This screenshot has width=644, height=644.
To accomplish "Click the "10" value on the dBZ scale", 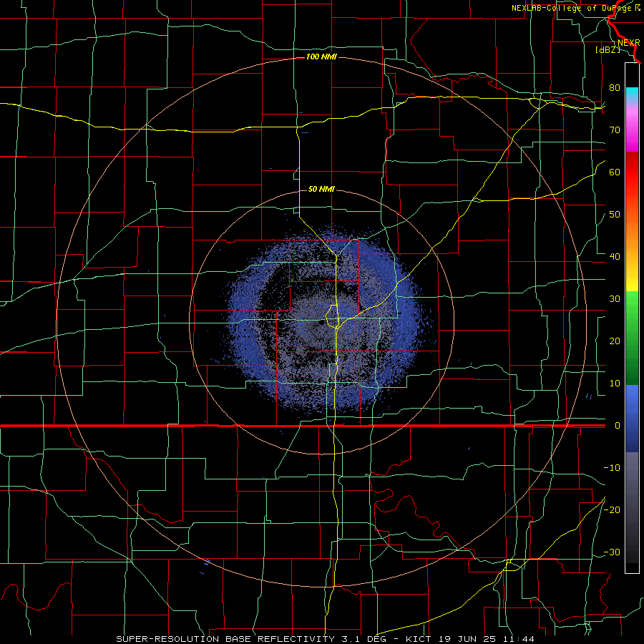I will (x=615, y=384).
